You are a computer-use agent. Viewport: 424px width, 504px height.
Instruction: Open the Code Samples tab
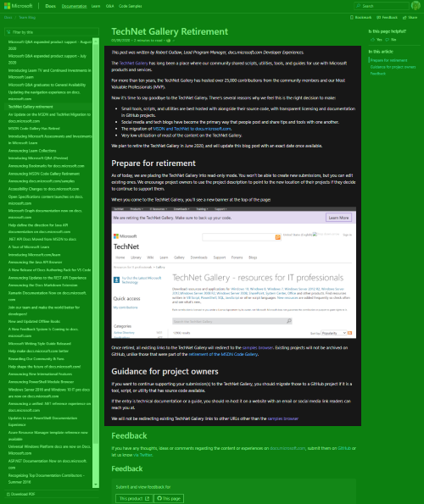(x=131, y=6)
